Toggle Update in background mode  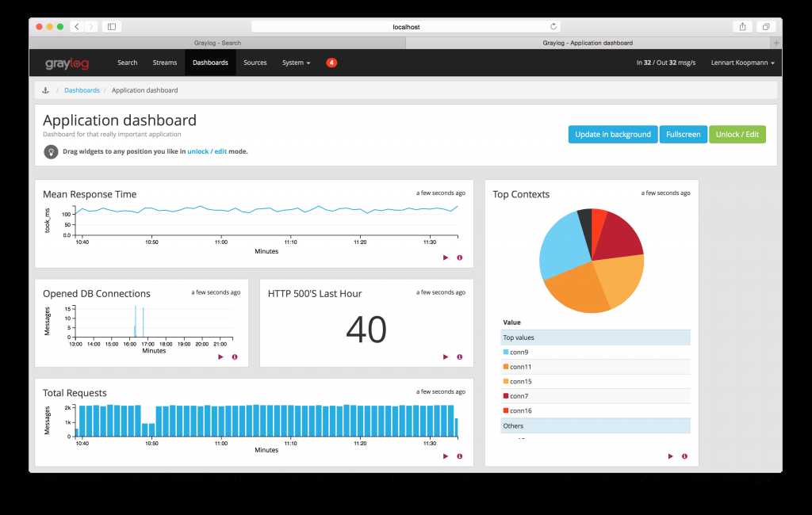click(612, 134)
